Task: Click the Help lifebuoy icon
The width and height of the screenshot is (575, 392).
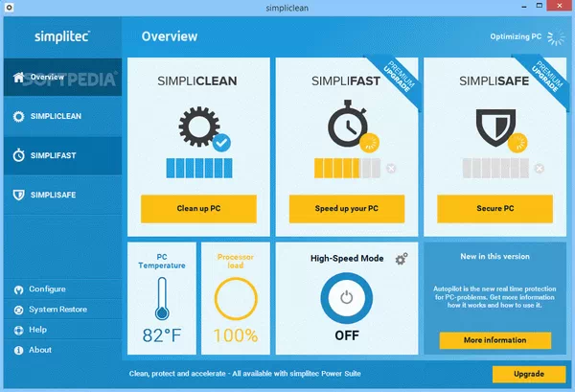Action: click(18, 331)
